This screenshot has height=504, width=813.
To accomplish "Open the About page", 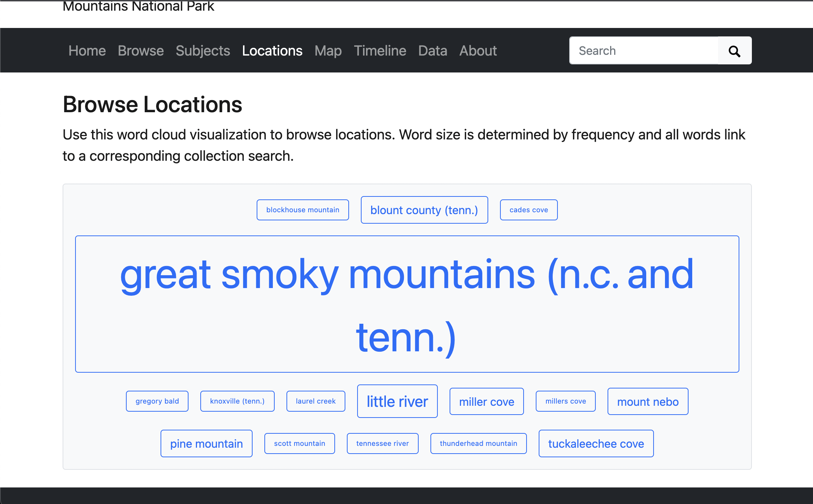I will click(478, 51).
